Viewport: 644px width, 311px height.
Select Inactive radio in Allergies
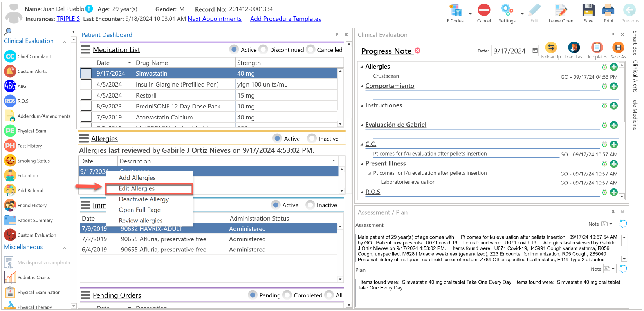coord(312,138)
